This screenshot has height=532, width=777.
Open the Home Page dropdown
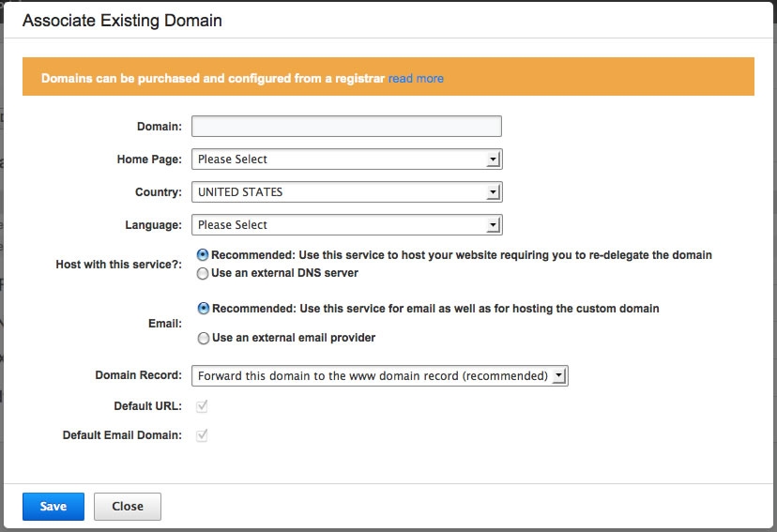click(346, 160)
